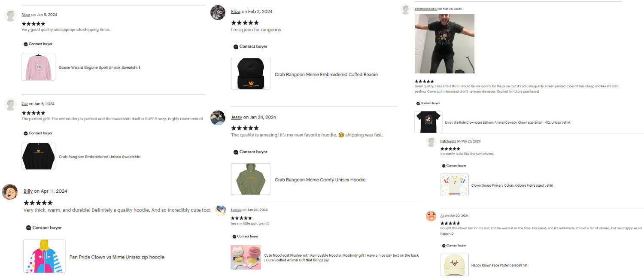Open green Crab Rangoon Hoodie thumbnail
The height and width of the screenshot is (279, 644).
click(251, 179)
